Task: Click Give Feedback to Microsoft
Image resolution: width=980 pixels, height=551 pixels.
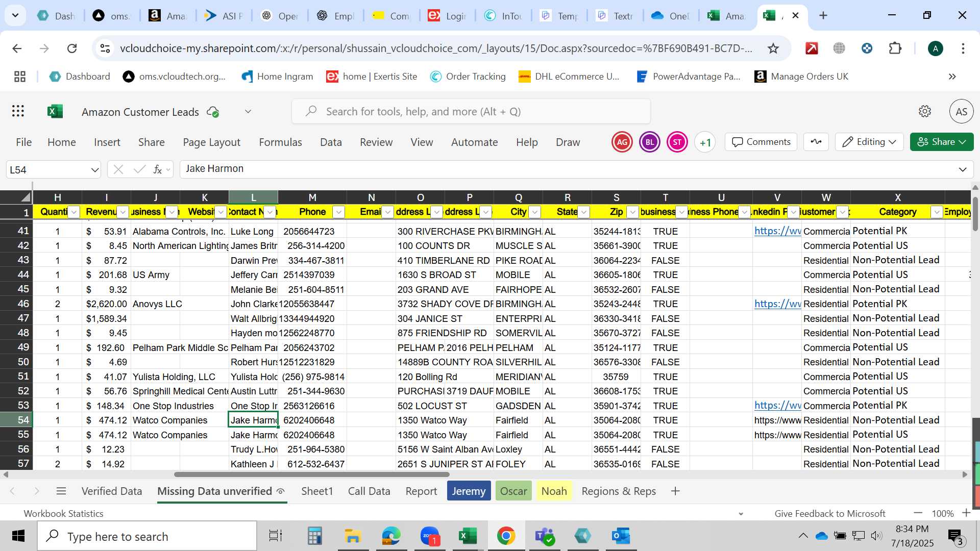Action: point(829,513)
